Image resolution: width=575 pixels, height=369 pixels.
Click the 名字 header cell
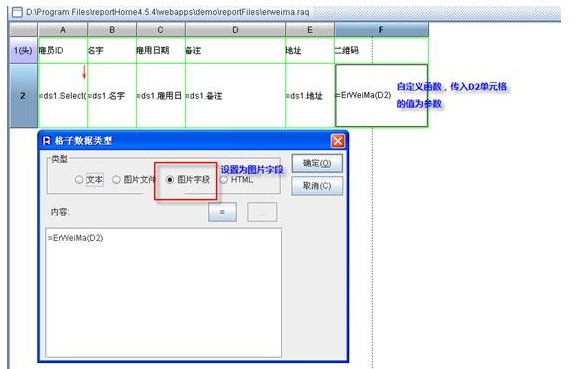[112, 50]
